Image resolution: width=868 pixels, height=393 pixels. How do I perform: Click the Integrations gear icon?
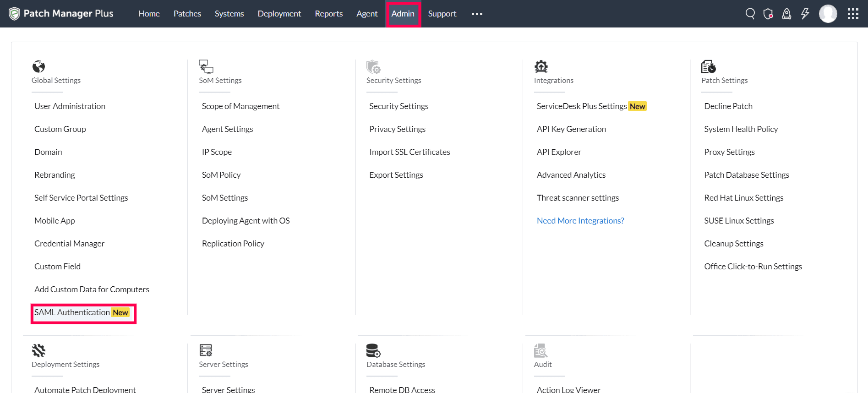point(541,67)
